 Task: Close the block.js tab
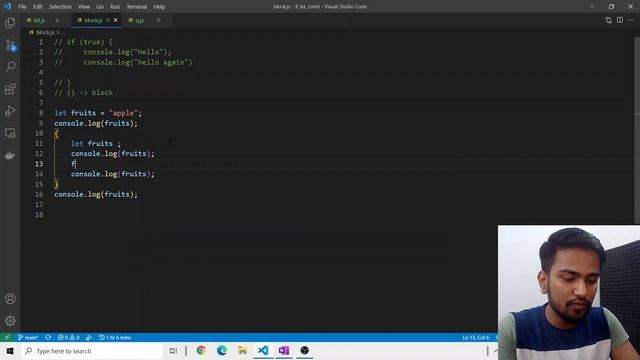116,20
